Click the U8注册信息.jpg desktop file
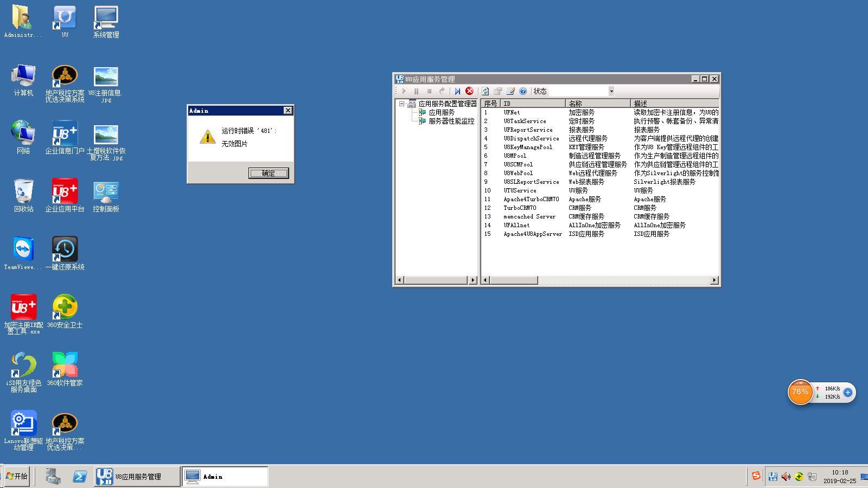This screenshot has width=868, height=488. click(x=106, y=84)
